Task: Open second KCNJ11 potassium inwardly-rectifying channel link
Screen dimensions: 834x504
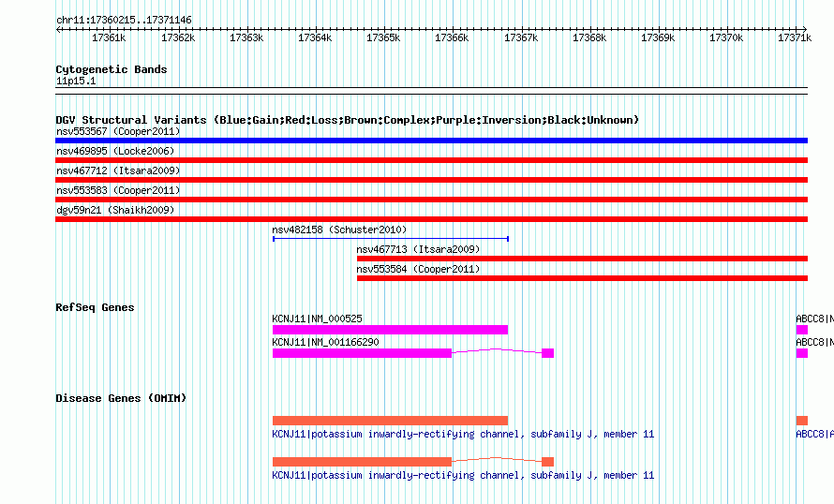Action: (x=463, y=475)
